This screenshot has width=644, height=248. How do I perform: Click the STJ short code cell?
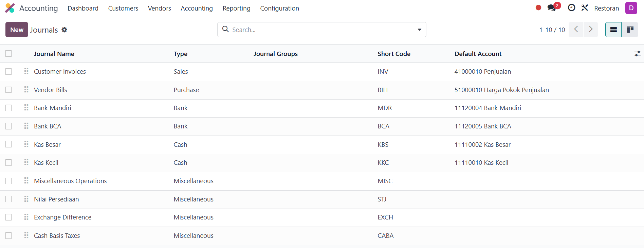tap(382, 199)
